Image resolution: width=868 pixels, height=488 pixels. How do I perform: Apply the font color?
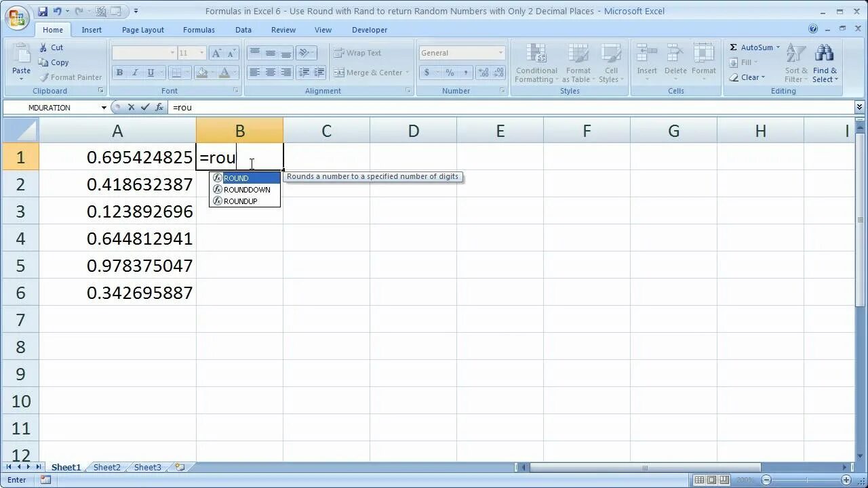coord(224,73)
